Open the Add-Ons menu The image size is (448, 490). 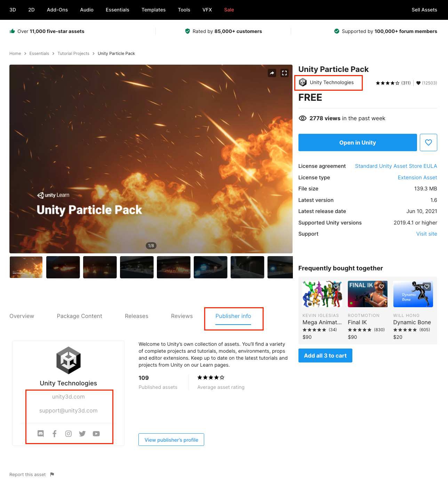57,10
